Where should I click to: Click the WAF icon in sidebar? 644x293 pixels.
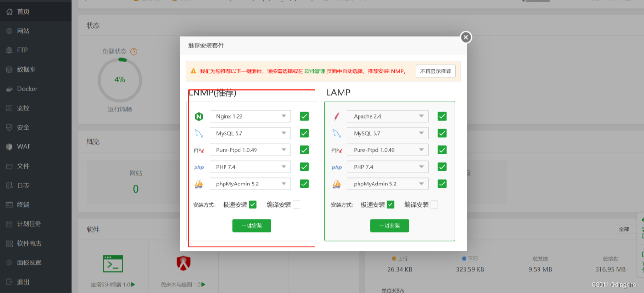pos(9,146)
